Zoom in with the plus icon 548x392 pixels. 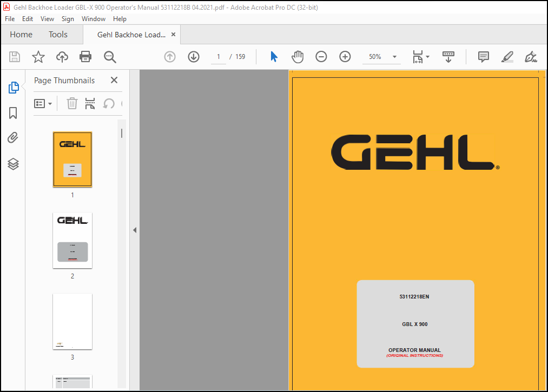(345, 57)
